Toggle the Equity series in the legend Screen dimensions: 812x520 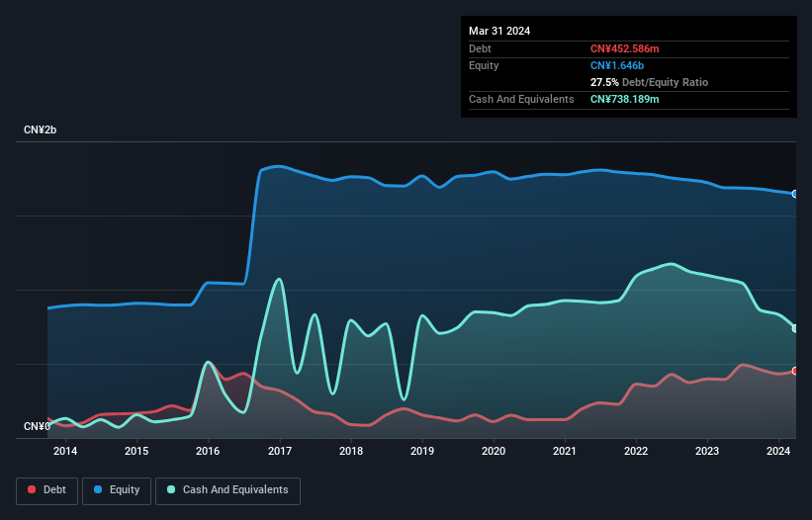click(x=117, y=490)
